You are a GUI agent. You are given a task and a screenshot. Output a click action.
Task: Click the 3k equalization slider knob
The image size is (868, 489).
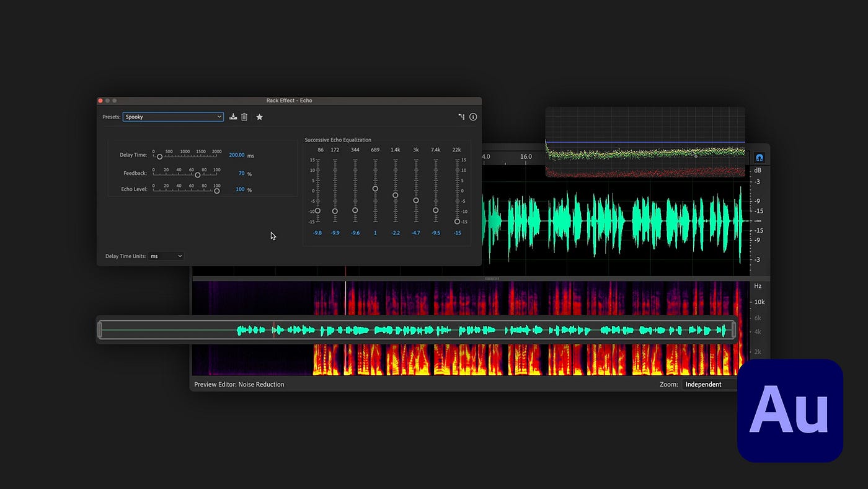pyautogui.click(x=415, y=200)
